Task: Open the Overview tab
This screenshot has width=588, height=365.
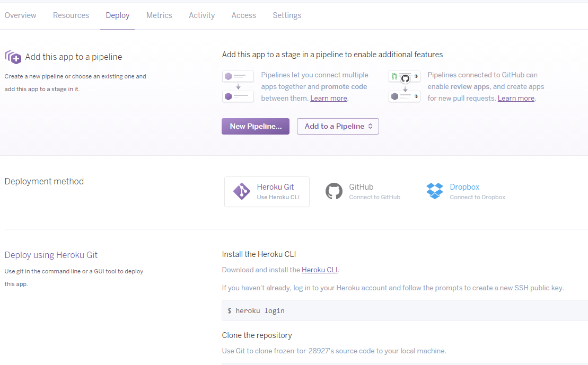Action: 20,15
